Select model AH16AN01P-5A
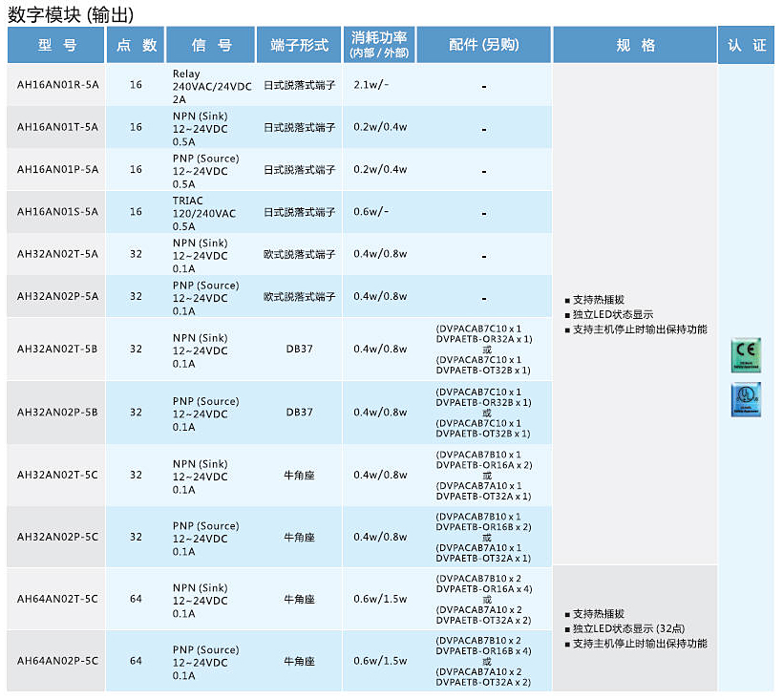 click(58, 169)
